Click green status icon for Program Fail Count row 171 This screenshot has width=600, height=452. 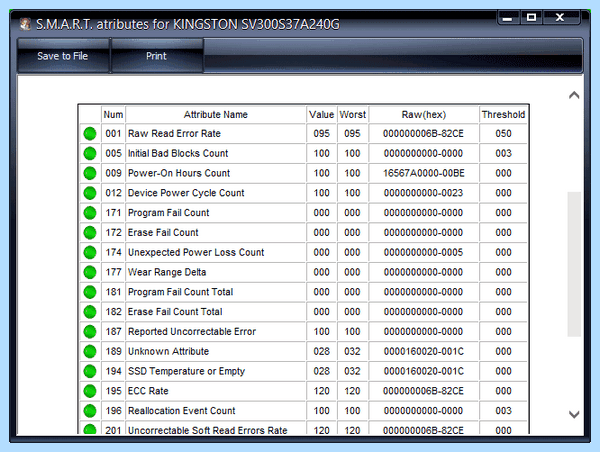[90, 213]
